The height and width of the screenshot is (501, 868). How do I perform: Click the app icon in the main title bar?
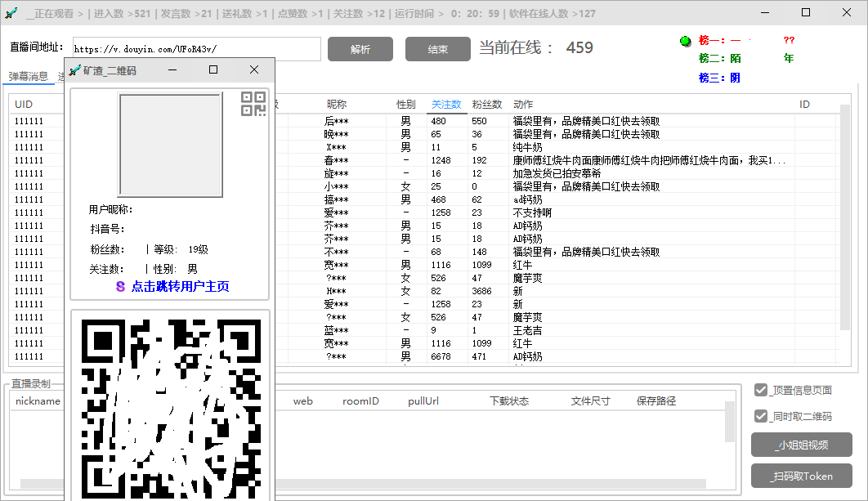[11, 12]
